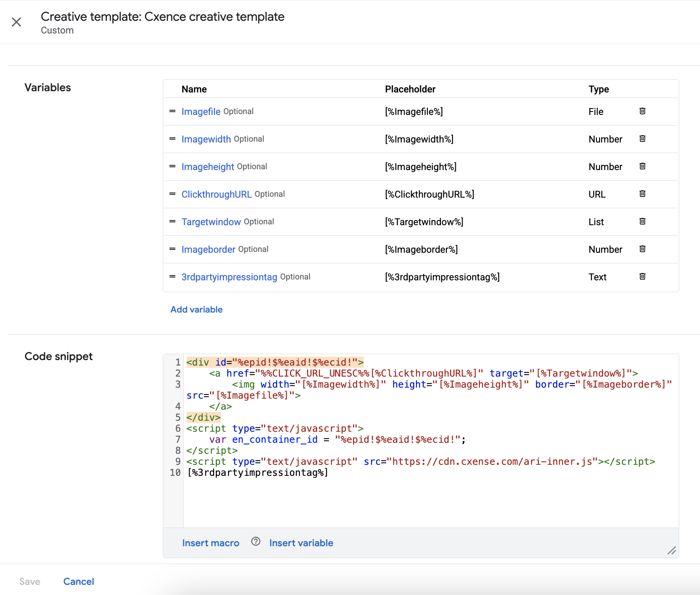Delete the ClickthroughURL variable
This screenshot has width=700, height=595.
(x=642, y=194)
